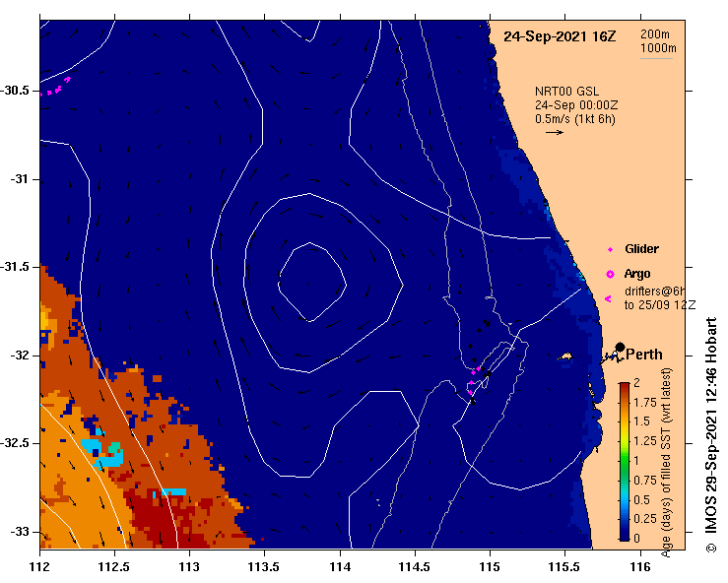Click the 113.5 longitude axis label

(264, 567)
